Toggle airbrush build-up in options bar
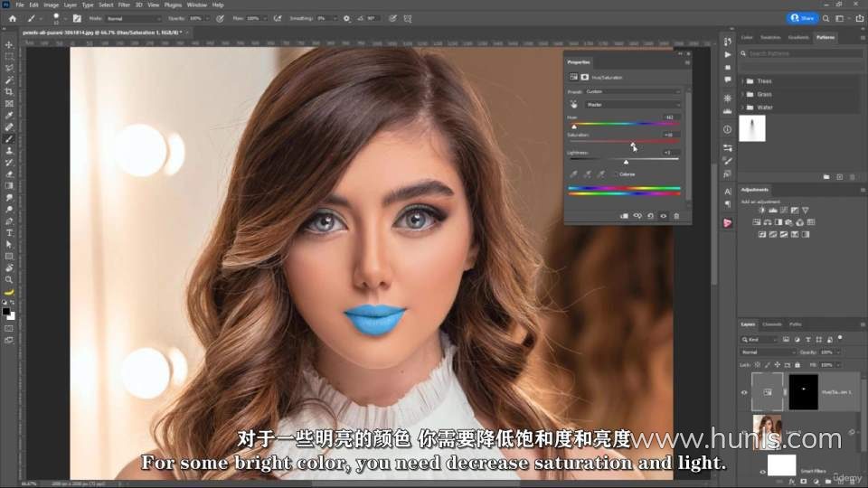This screenshot has width=868, height=488. (278, 18)
